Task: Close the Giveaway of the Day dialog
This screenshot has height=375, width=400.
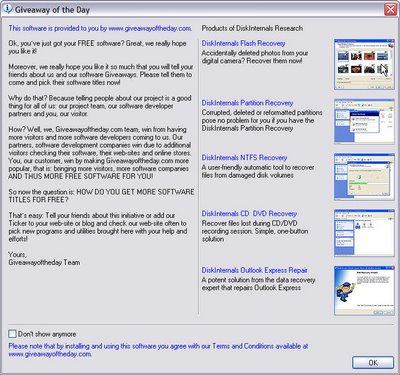Action: click(x=390, y=9)
